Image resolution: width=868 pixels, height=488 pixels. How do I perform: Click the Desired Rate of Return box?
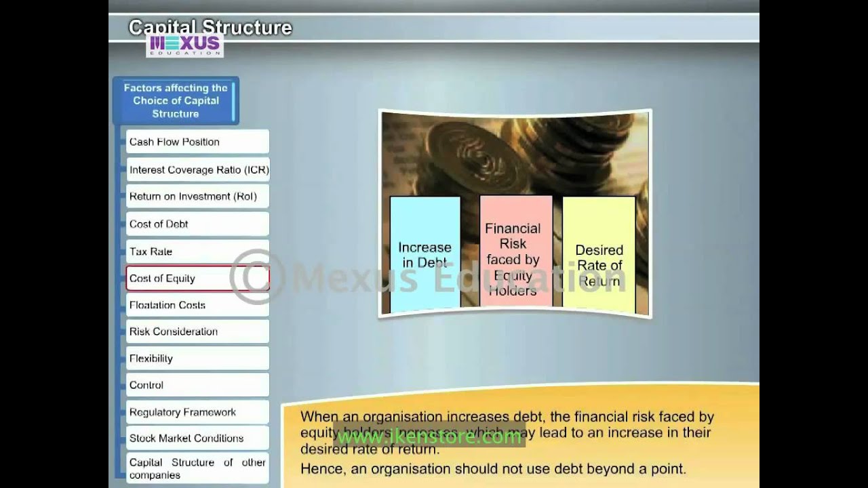(x=599, y=255)
